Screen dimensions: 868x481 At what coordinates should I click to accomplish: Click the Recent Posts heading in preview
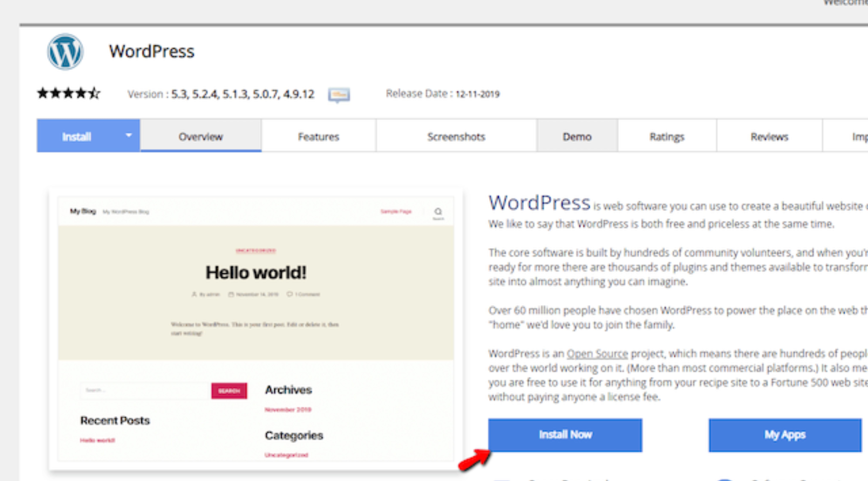click(115, 421)
